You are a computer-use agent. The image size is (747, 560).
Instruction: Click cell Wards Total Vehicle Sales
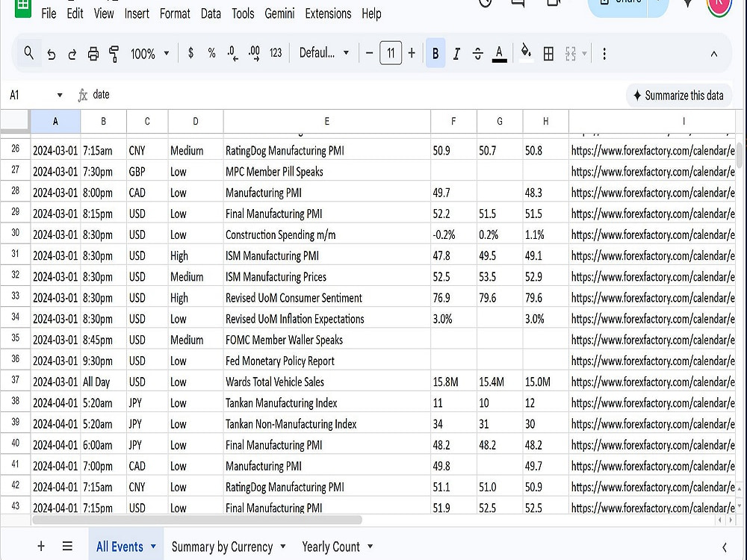point(327,382)
